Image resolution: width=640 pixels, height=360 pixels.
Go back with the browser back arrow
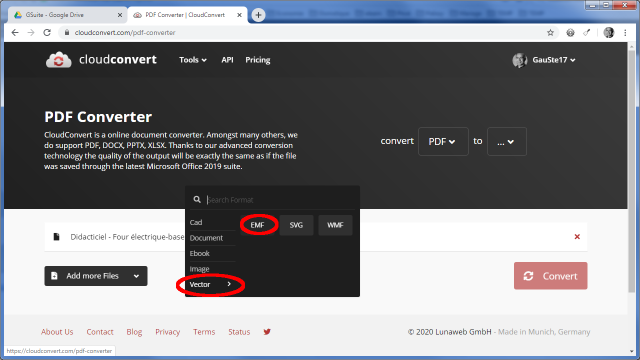click(x=15, y=33)
